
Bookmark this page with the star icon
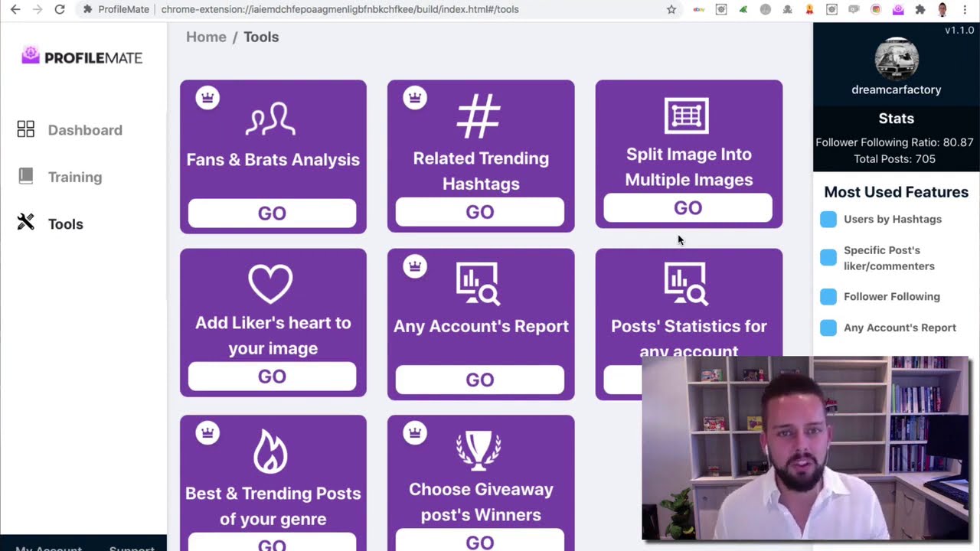click(671, 9)
